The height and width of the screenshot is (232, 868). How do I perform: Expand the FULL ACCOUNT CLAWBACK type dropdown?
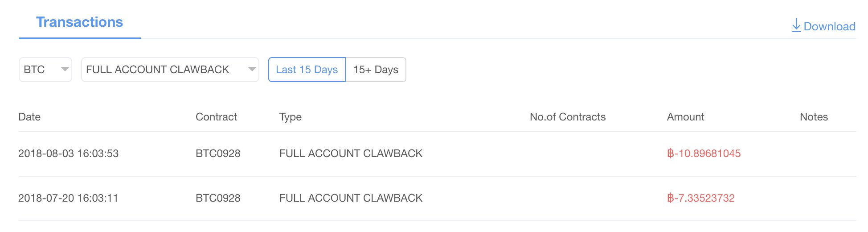pos(170,70)
